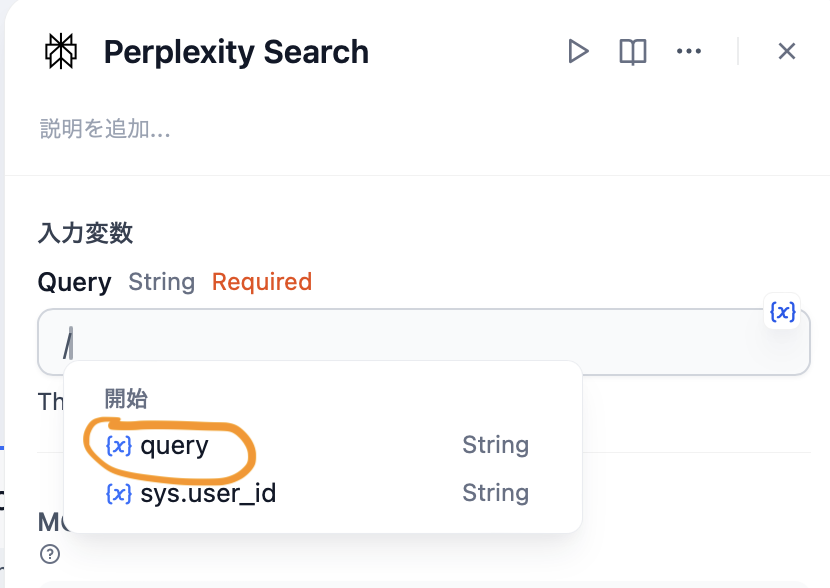Click the {x} icon beside sys.user_id
This screenshot has height=588, width=830.
point(118,492)
